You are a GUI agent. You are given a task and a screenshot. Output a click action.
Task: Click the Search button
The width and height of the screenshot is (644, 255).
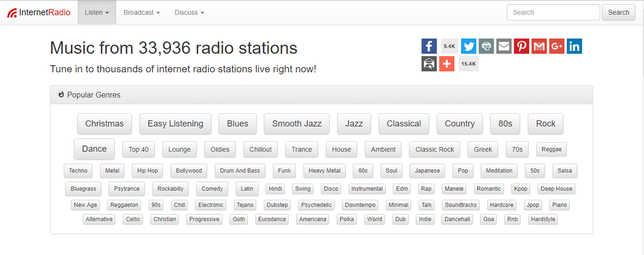point(618,13)
